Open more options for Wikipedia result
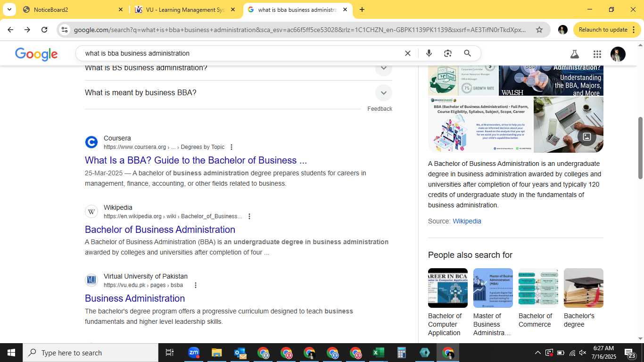The width and height of the screenshot is (644, 362). [x=249, y=216]
